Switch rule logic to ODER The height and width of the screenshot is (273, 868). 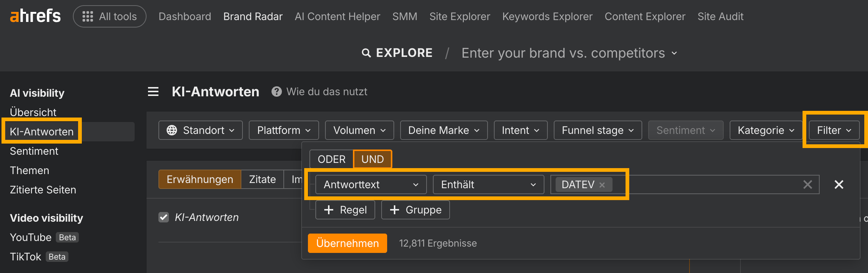[331, 159]
